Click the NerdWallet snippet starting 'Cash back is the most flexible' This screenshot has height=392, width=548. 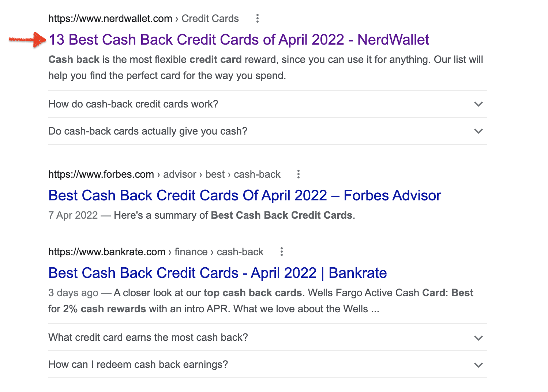(266, 68)
